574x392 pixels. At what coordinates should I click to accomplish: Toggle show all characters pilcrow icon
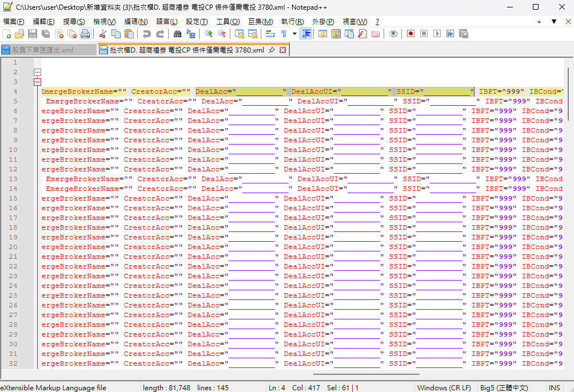284,34
